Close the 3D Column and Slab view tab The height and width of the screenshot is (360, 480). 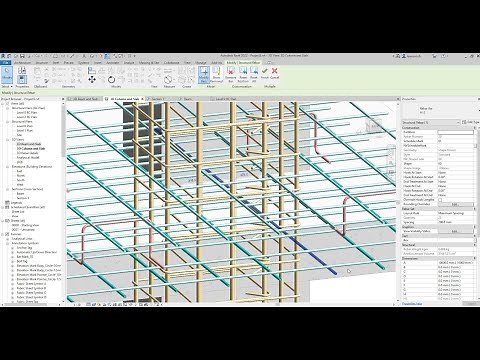pos(143,99)
